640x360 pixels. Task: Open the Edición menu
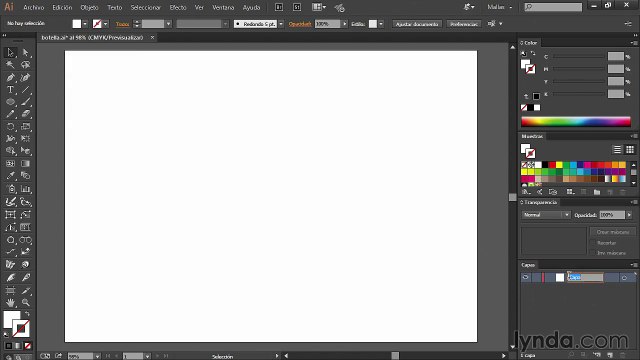coord(62,7)
